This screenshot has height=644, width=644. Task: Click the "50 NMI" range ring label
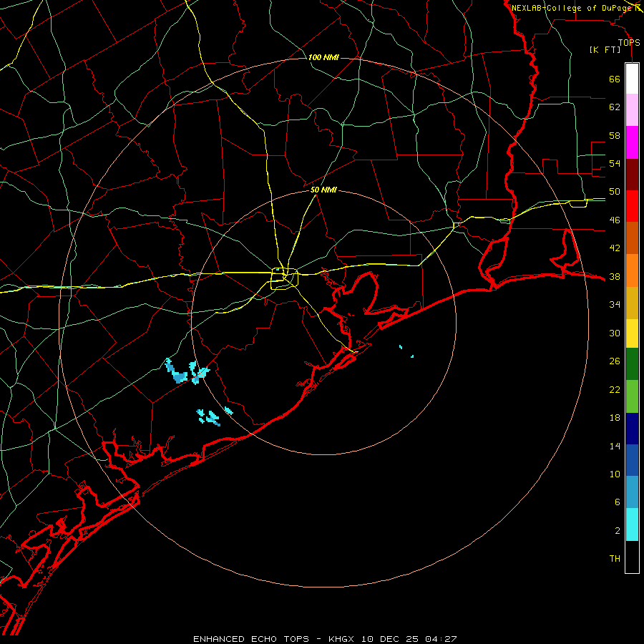pos(323,190)
